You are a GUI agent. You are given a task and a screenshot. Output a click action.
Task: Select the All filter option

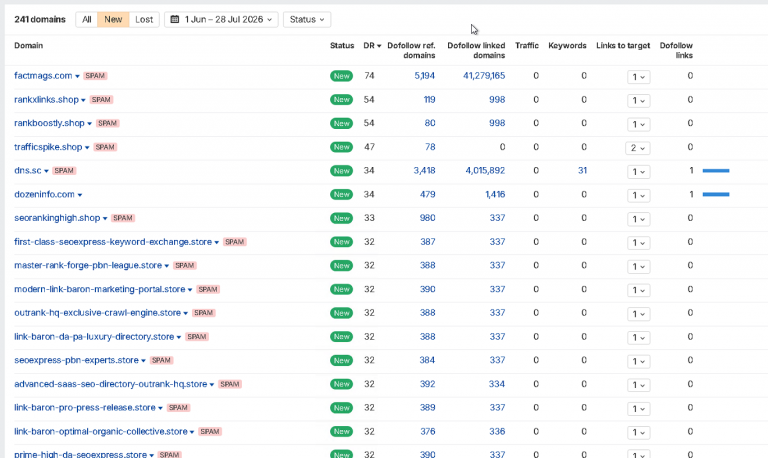pos(87,20)
